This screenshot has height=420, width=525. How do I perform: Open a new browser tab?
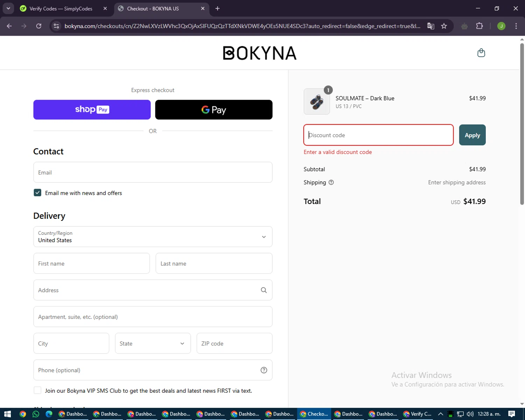tap(217, 8)
